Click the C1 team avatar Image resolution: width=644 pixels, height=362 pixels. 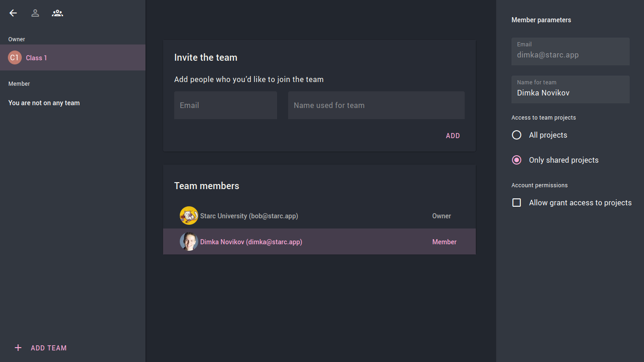point(15,57)
